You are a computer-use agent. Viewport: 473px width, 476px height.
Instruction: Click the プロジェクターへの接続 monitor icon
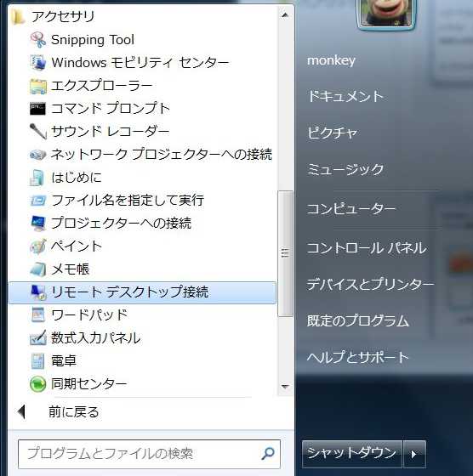pyautogui.click(x=38, y=224)
